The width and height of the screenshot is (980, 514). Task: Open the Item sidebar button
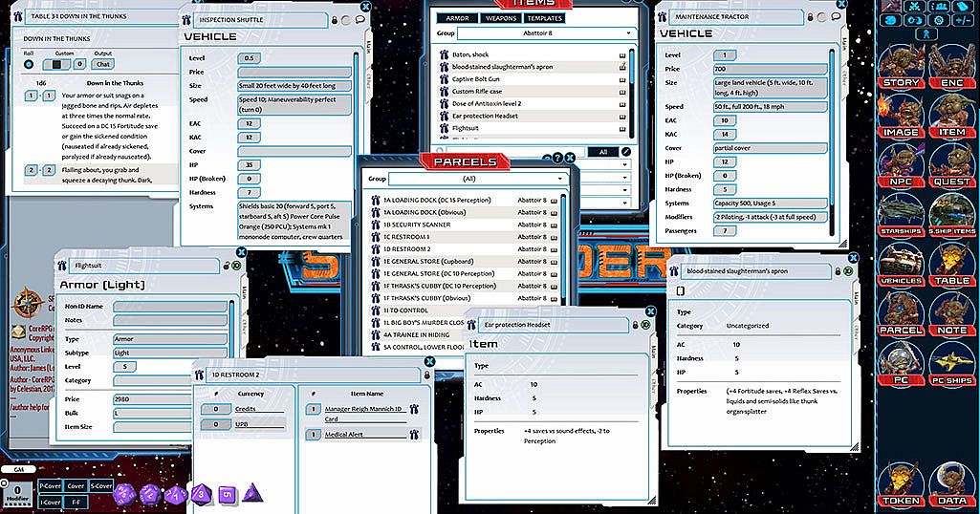coord(952,117)
